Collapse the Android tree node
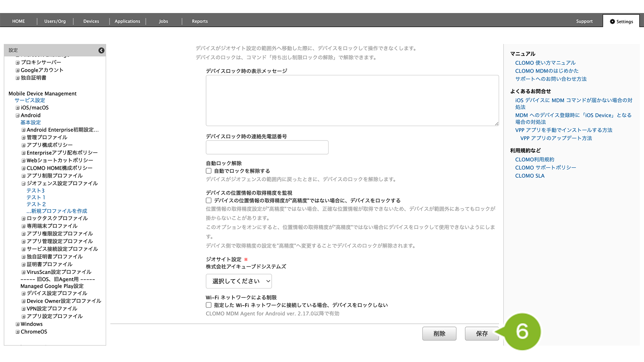 [x=17, y=115]
